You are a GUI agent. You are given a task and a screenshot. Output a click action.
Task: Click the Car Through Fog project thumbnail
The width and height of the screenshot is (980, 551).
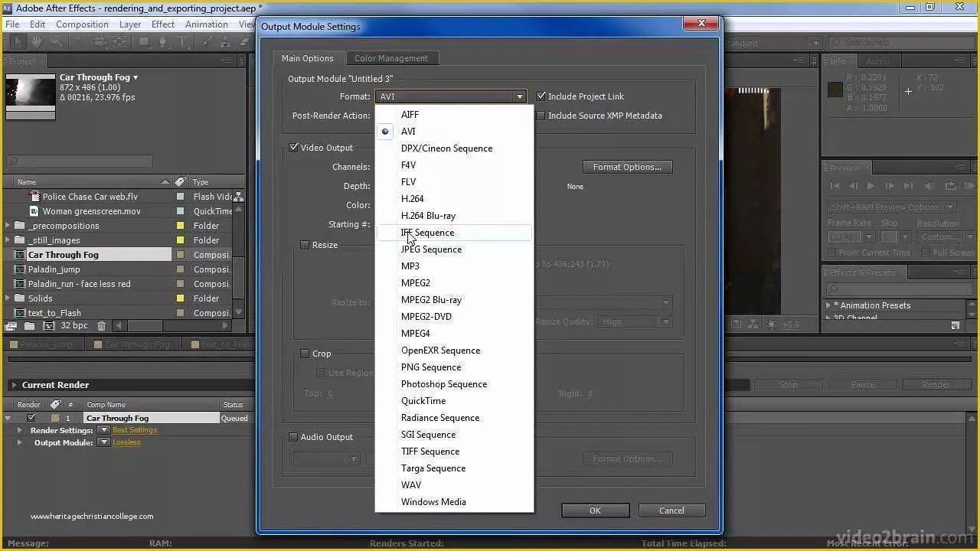pyautogui.click(x=31, y=96)
